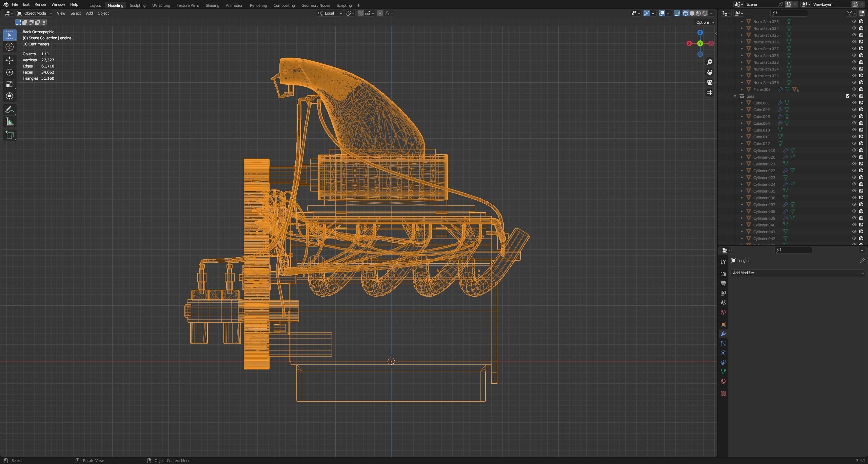Toggle snapping magnet in the header
Screen dimensions: 868x464
(x=361, y=13)
